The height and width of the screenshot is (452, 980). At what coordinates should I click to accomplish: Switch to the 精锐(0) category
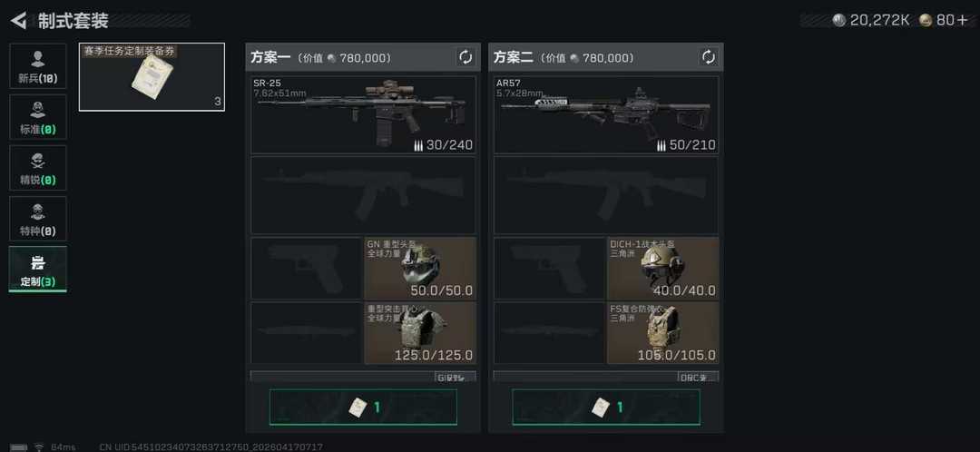[37, 168]
